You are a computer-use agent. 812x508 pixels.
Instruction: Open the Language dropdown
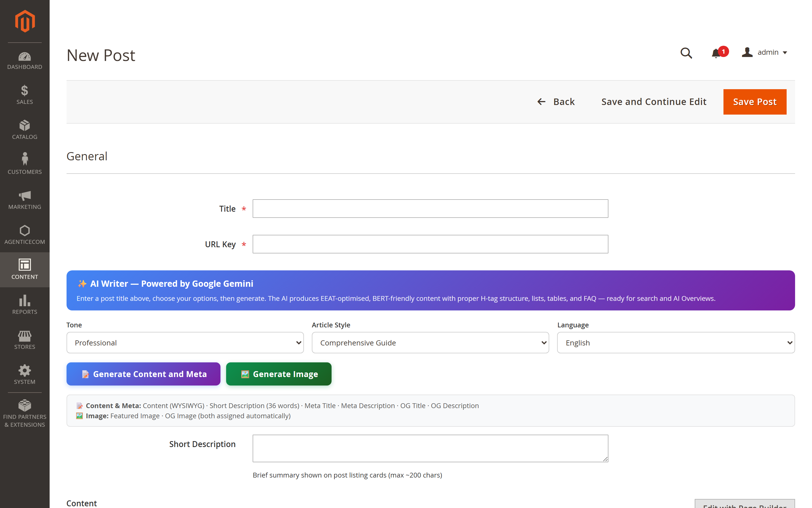[676, 343]
